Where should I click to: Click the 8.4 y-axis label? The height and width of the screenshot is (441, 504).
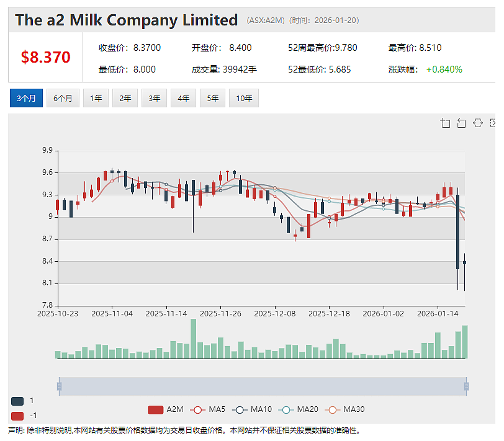(x=47, y=261)
